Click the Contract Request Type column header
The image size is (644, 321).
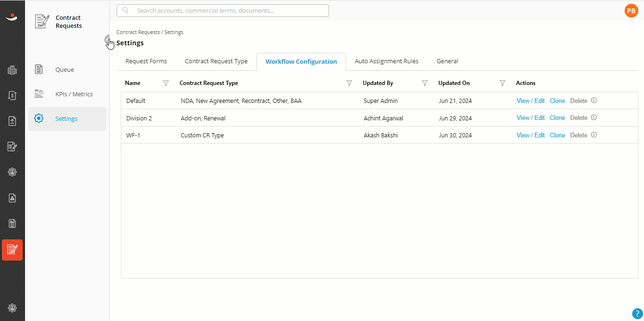point(209,83)
